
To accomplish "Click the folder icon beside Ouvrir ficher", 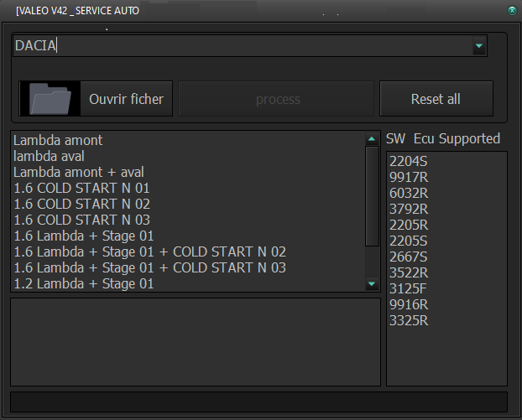I will coord(50,99).
